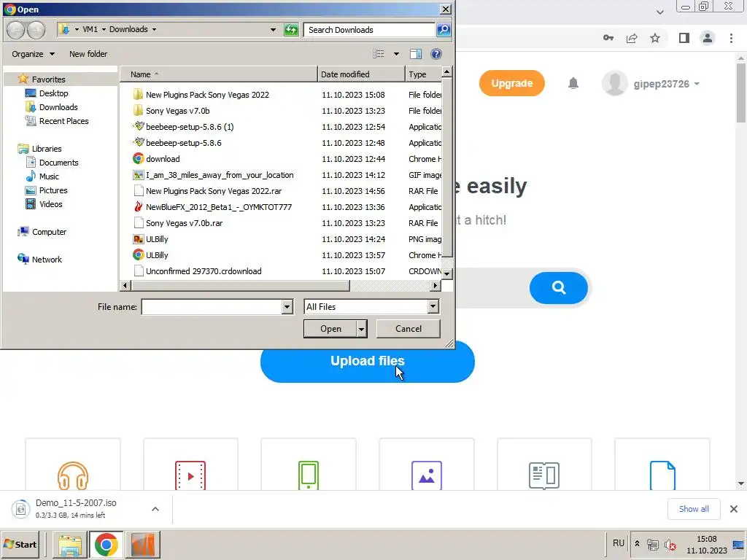This screenshot has height=560, width=747.
Task: Click the File name input field
Action: [212, 307]
